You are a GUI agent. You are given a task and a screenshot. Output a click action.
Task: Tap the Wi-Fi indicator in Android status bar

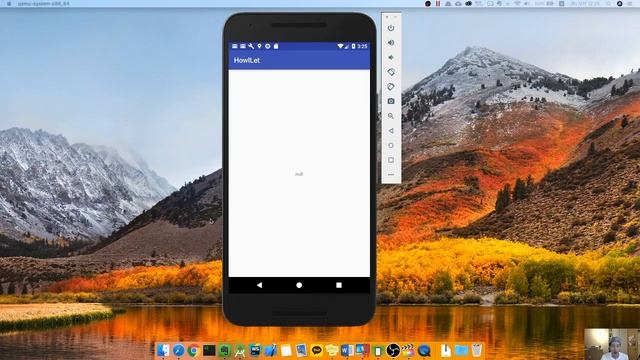pos(340,46)
